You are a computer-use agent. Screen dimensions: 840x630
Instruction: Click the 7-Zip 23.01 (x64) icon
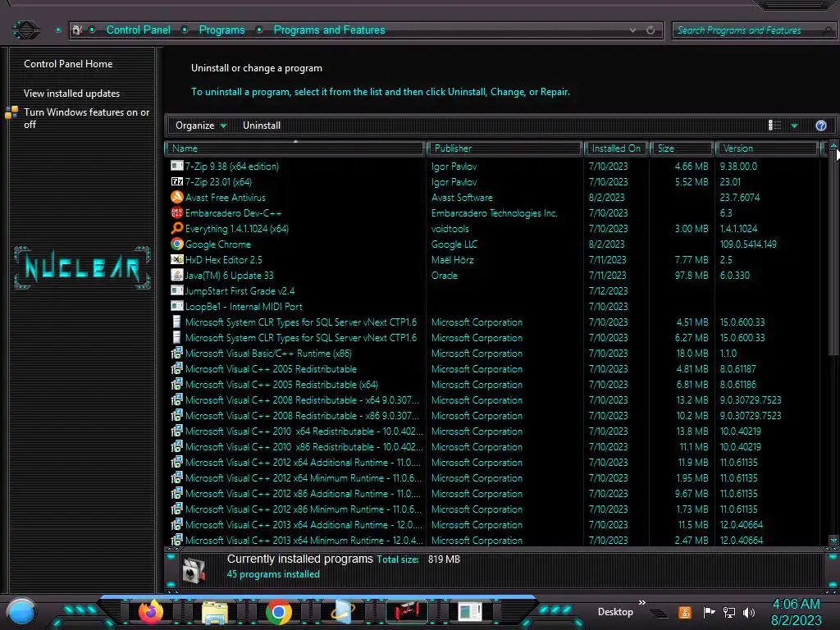pos(177,181)
